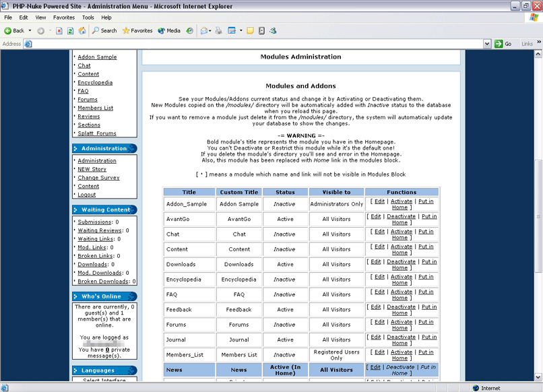The width and height of the screenshot is (543, 392).
Task: Click in the Address input field
Action: point(256,44)
